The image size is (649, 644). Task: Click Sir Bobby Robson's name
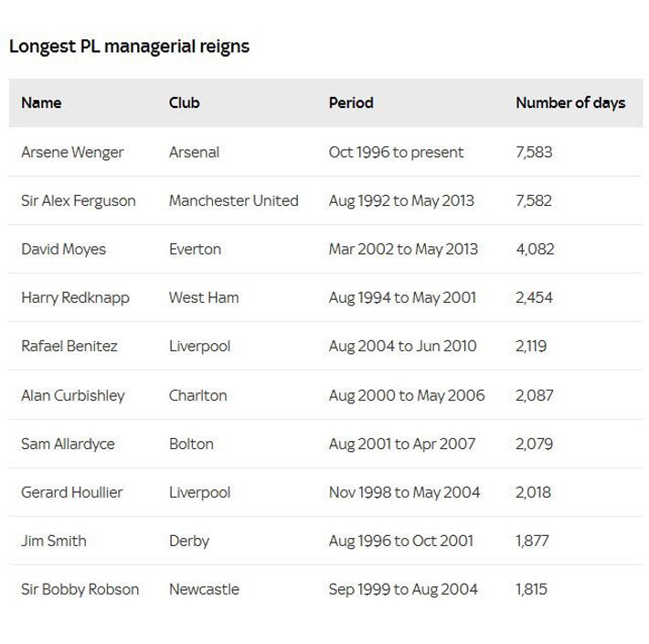80,589
